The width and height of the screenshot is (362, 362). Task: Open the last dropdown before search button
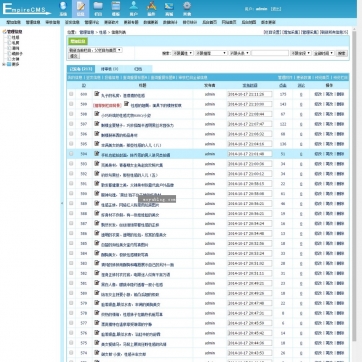pos(324,53)
